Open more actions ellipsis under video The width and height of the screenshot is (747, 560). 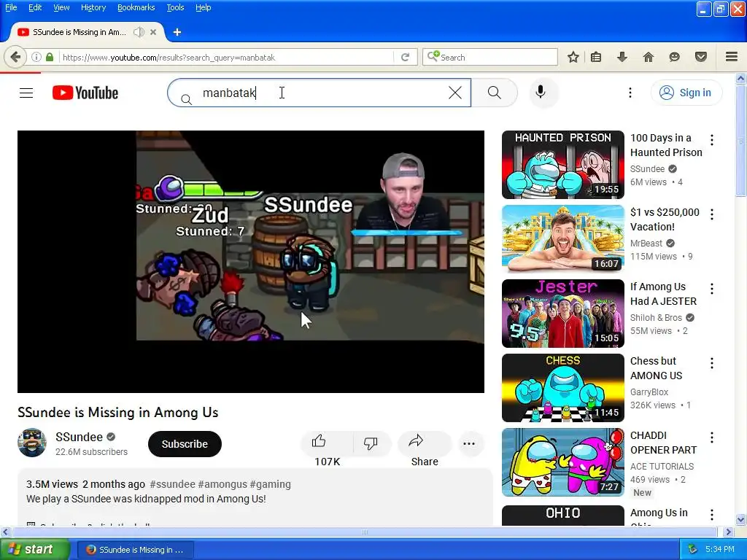tap(469, 443)
